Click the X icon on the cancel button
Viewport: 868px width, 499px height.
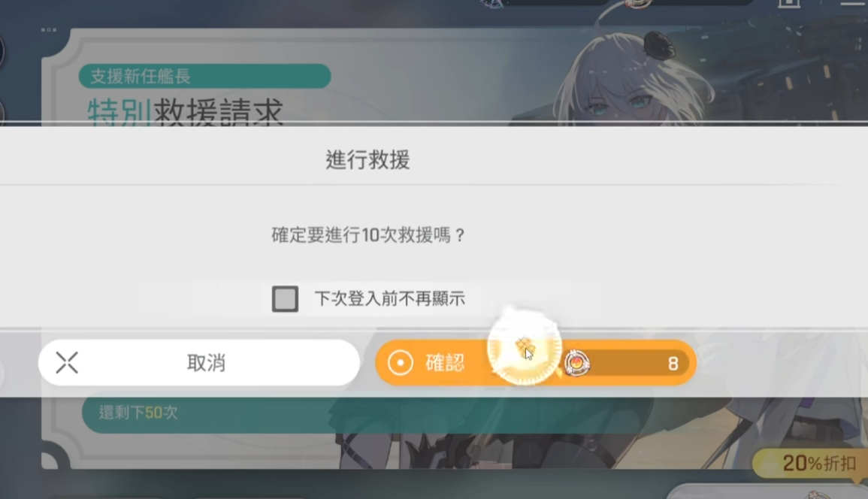(x=67, y=363)
